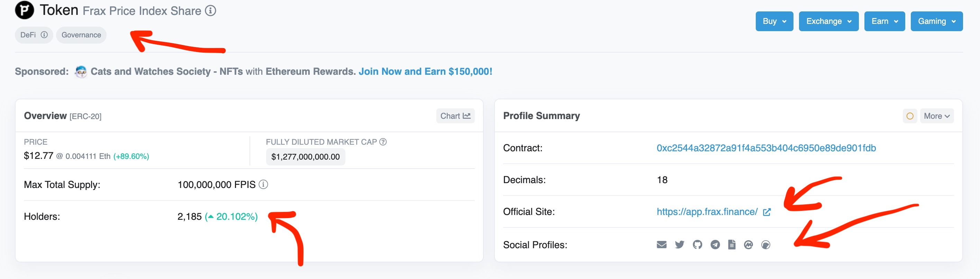Open the email social profile icon
This screenshot has width=980, height=279.
pos(662,244)
